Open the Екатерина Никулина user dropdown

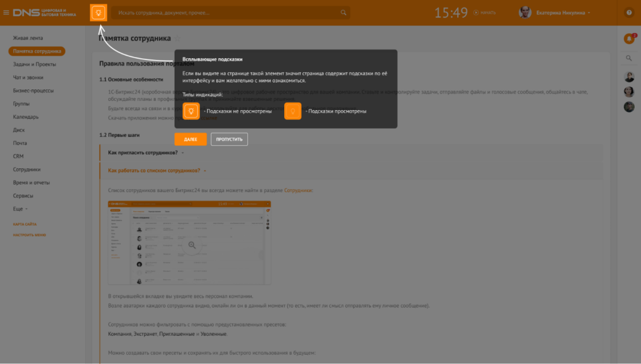563,13
